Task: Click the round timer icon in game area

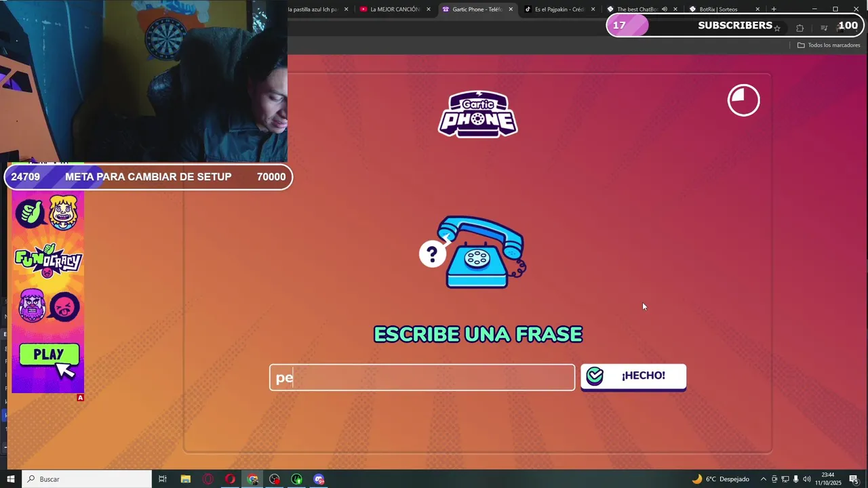Action: [744, 100]
